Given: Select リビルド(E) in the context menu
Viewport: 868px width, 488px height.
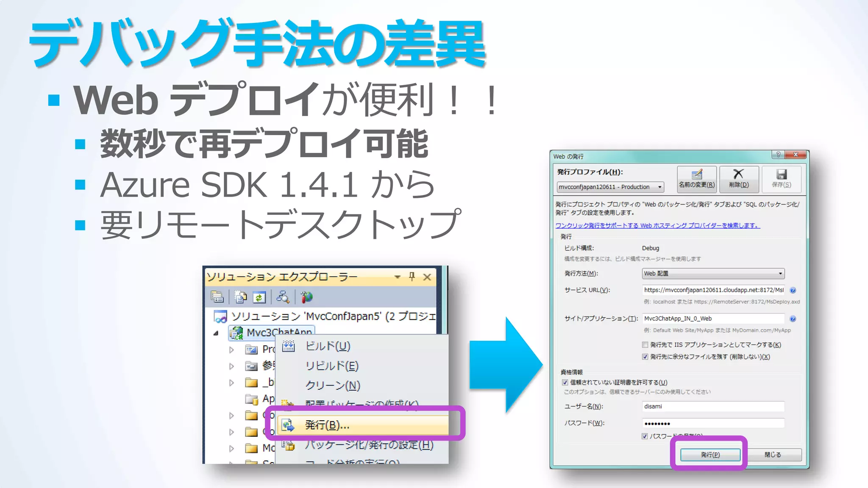Looking at the screenshot, I should (x=362, y=366).
